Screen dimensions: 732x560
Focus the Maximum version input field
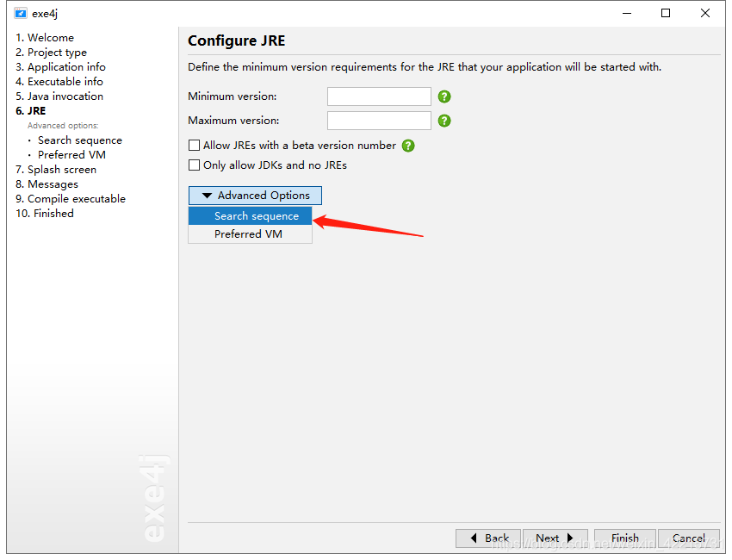(x=379, y=121)
